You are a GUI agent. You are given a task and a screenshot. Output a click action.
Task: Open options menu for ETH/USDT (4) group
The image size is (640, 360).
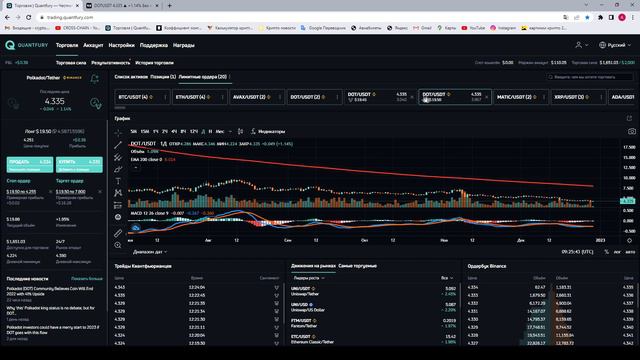[x=222, y=97]
